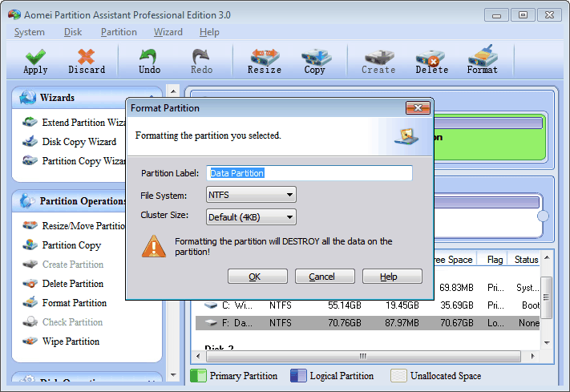Click the Partition Label text field
Viewport: 570px width, 392px height.
tap(309, 172)
